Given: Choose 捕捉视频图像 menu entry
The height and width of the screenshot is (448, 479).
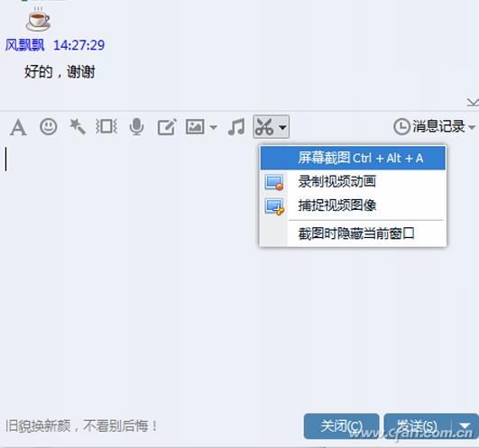Looking at the screenshot, I should pyautogui.click(x=353, y=206).
